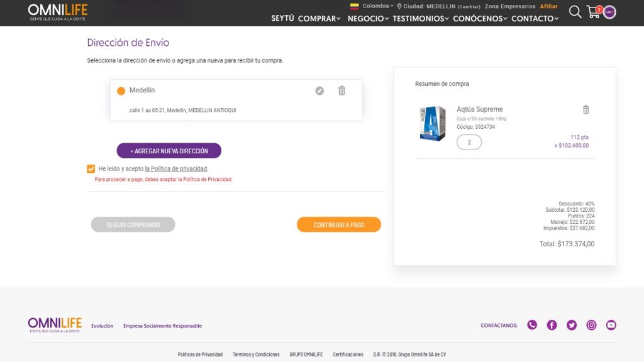
Task: Click the Total: $173.374,00 text
Action: [567, 244]
